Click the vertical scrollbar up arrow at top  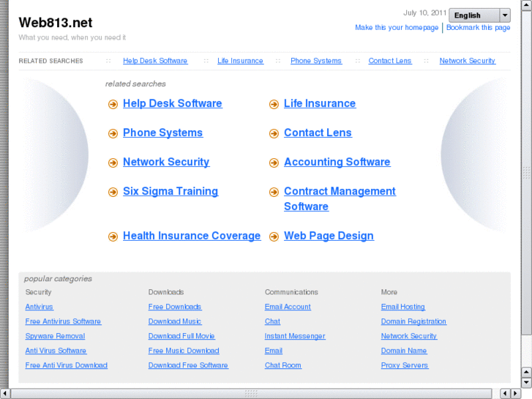pyautogui.click(x=527, y=4)
